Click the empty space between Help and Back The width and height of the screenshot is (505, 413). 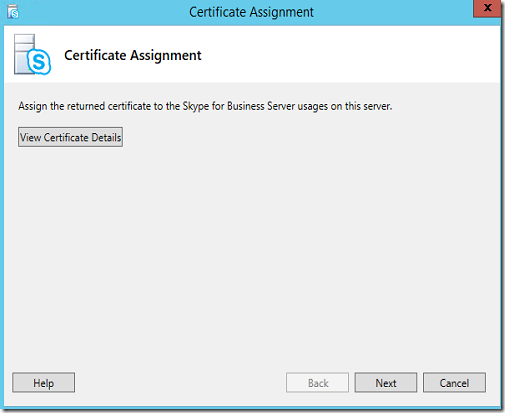180,383
